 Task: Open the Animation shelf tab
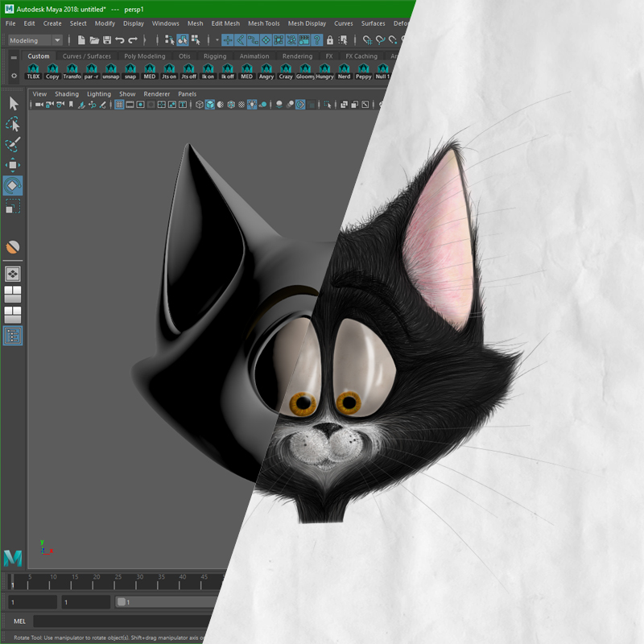254,56
